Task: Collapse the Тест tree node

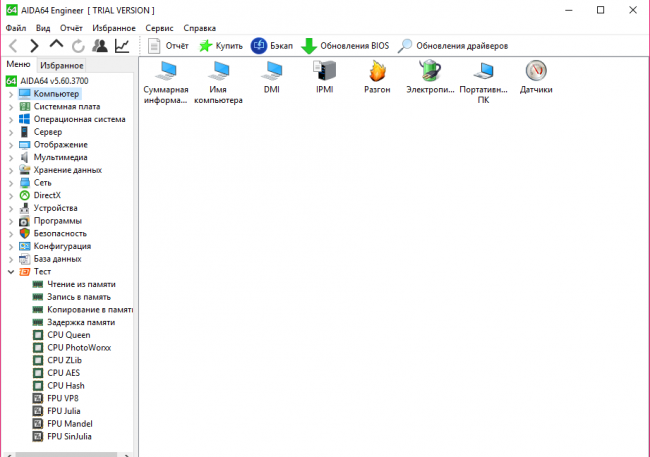Action: (x=11, y=271)
